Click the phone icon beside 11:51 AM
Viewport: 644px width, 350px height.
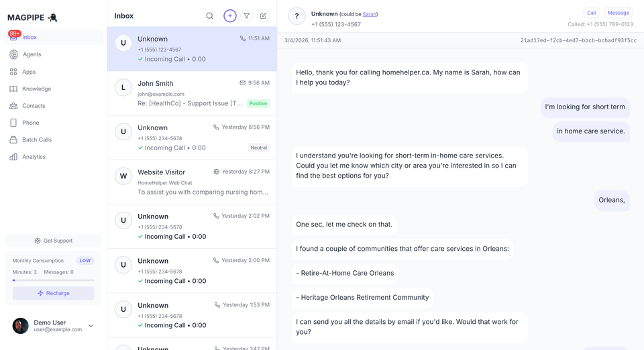point(243,39)
